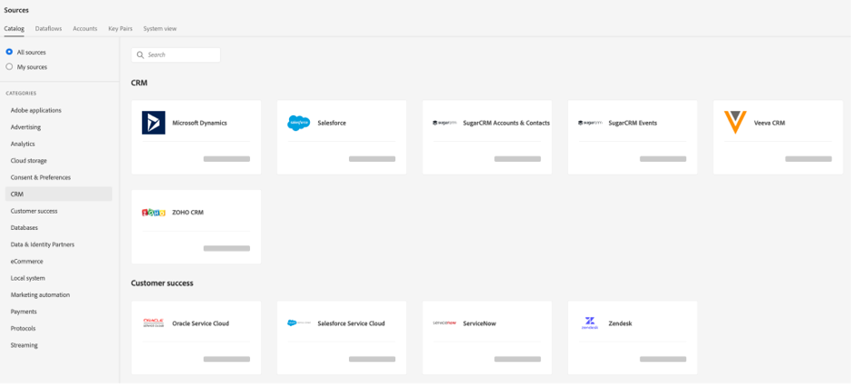Click the search magnifier icon
This screenshot has height=388, width=868.
pos(140,55)
